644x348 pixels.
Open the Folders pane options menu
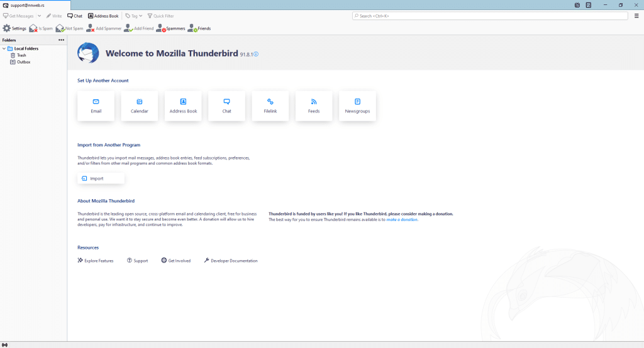61,40
